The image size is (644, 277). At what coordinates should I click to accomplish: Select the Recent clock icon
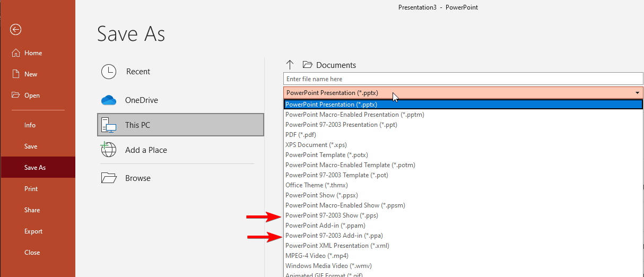108,72
